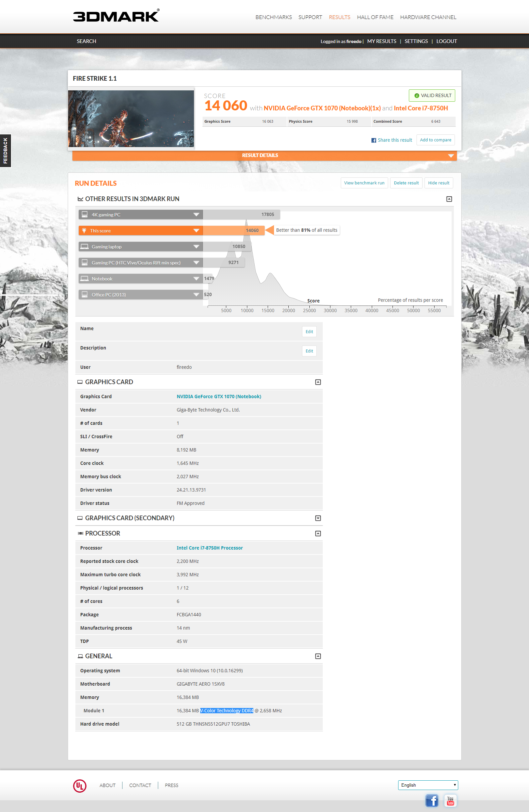Edit the result Name

click(x=309, y=331)
